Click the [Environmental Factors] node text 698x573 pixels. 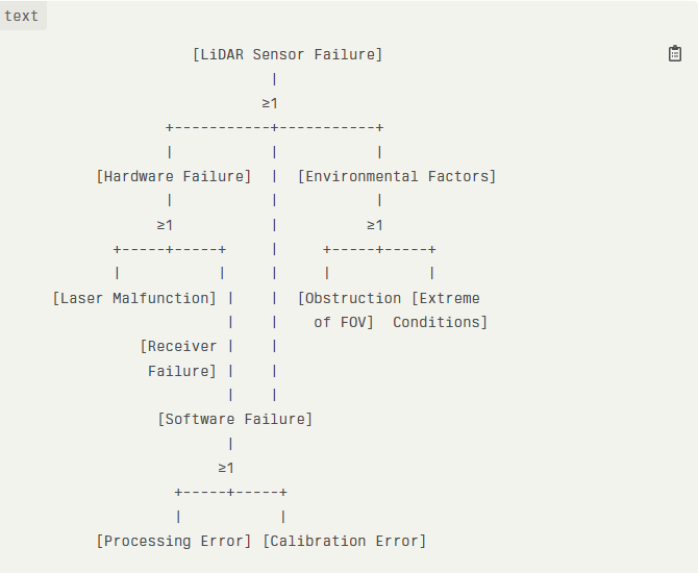click(x=397, y=177)
